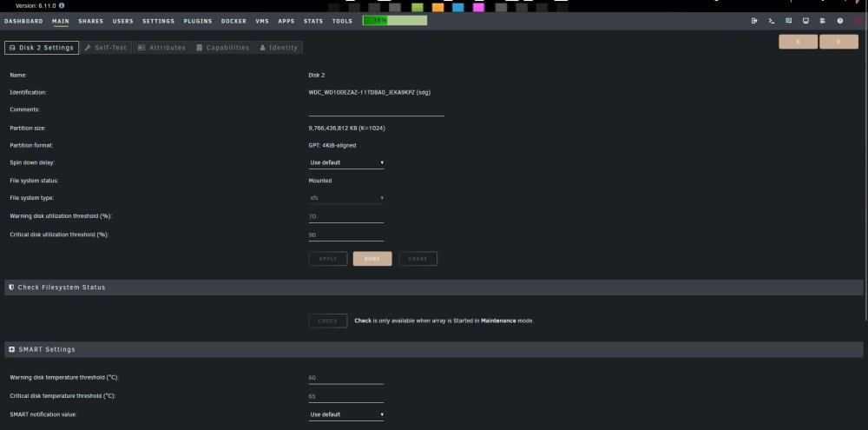Screen dimensions: 868x430
Task: Click the Apply button
Action: (x=328, y=259)
